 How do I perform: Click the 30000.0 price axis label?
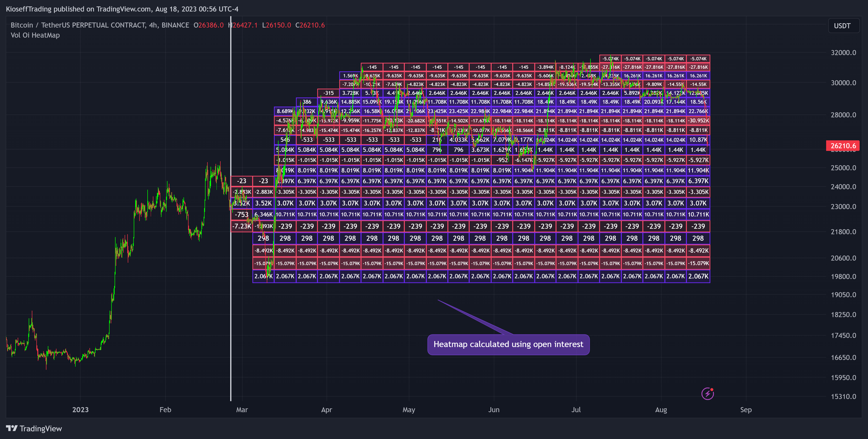(x=843, y=83)
